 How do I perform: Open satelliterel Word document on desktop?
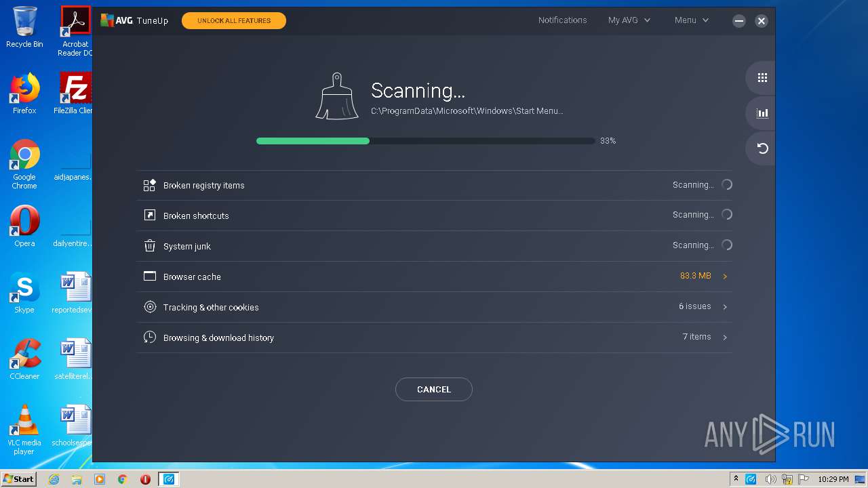click(72, 359)
